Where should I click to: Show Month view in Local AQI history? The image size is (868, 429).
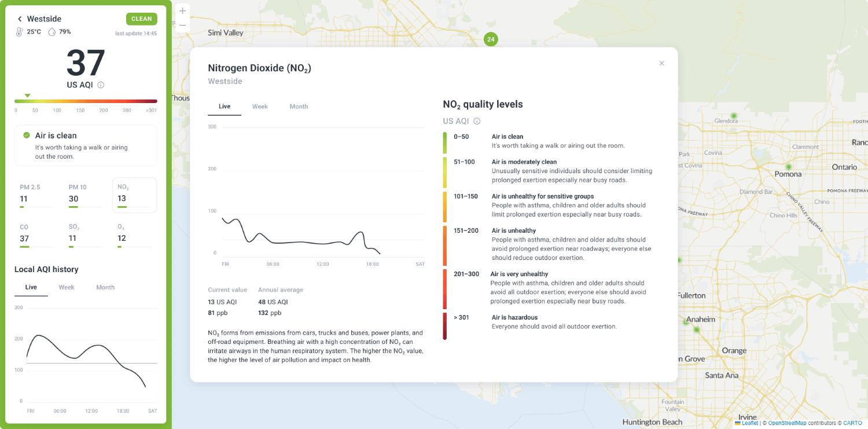(x=105, y=287)
